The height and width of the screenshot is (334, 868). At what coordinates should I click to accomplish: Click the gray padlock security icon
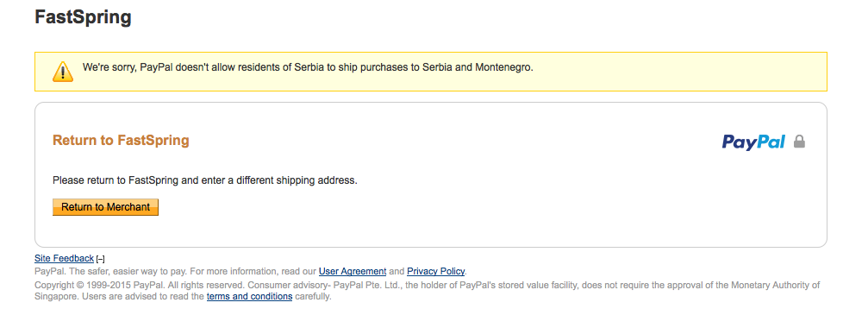pos(799,142)
